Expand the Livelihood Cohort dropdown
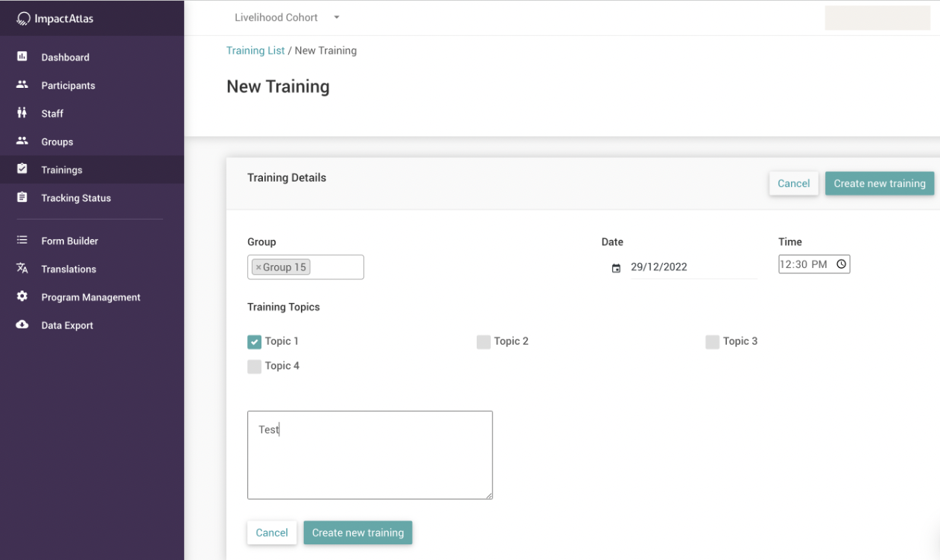940x560 pixels. (337, 18)
